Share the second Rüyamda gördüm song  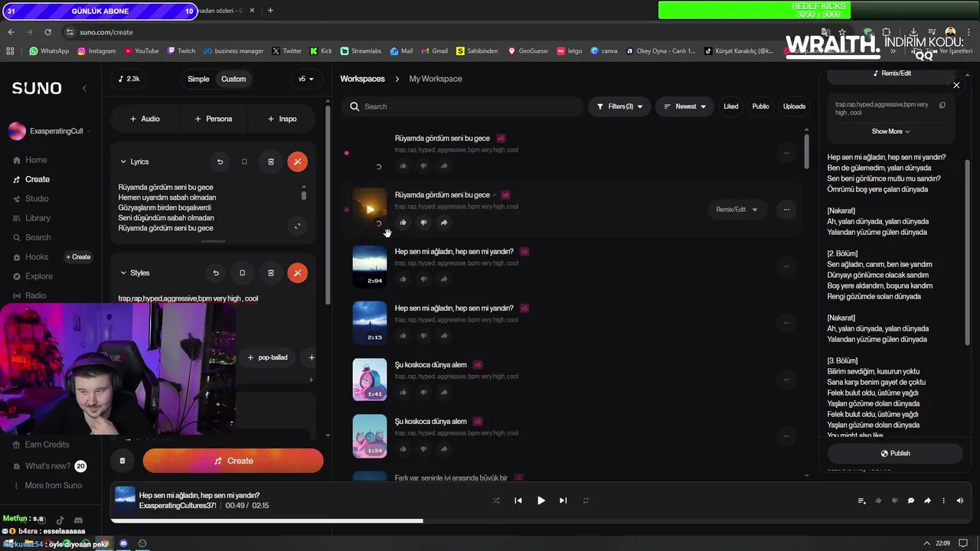[x=444, y=223]
